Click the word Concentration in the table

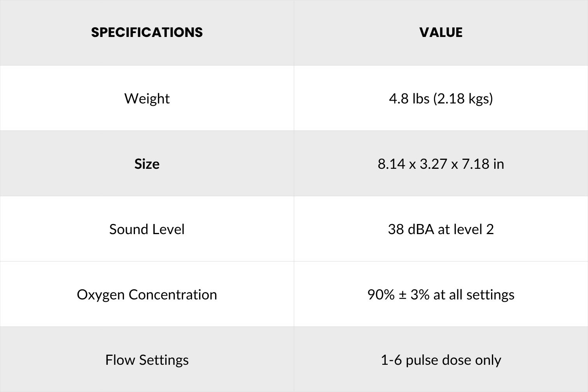click(x=173, y=294)
